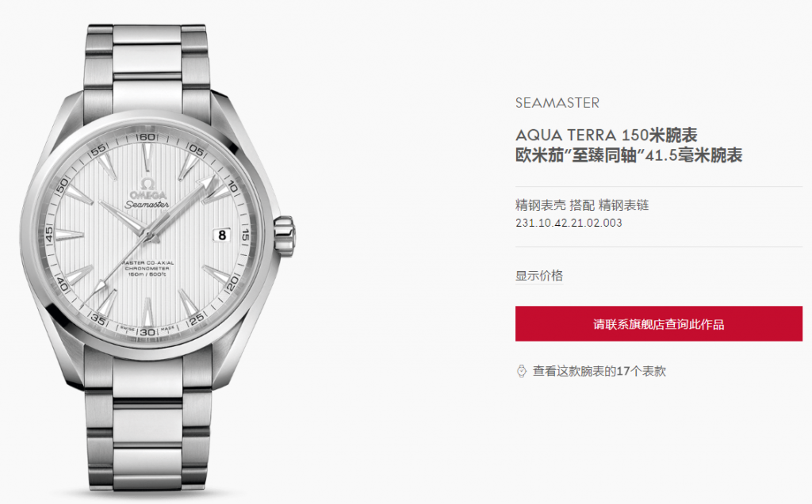Click the 60 marker at top of dial
The height and width of the screenshot is (504, 812).
[x=147, y=137]
